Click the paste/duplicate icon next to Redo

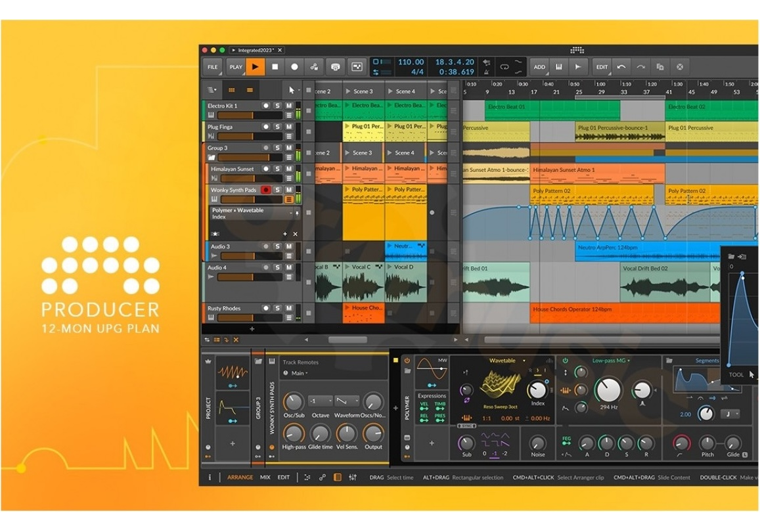(659, 67)
